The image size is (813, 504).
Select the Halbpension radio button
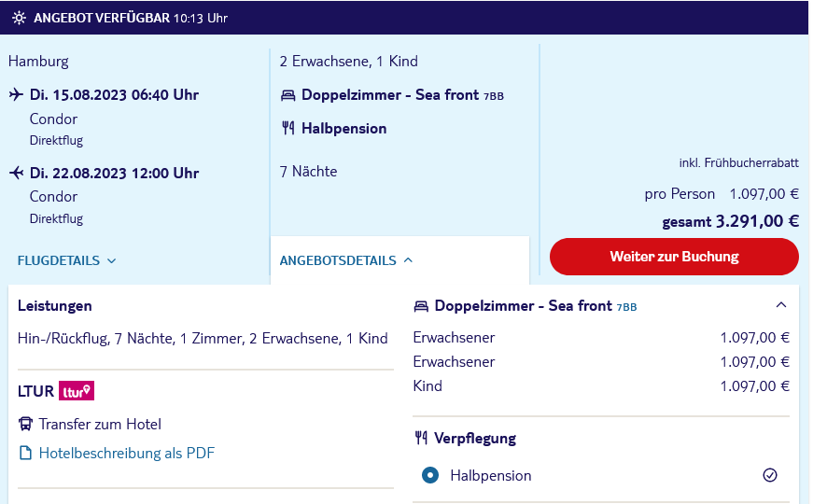(x=429, y=475)
